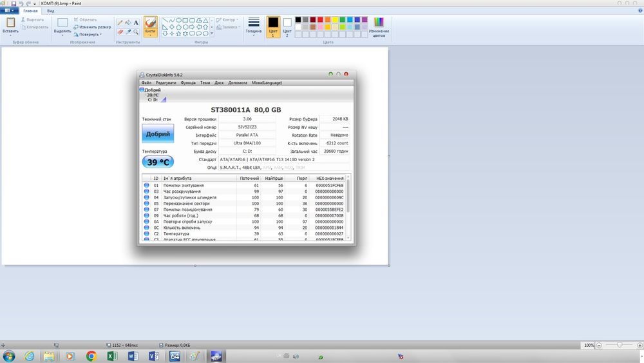
Task: Expand the shapes gallery More arrow
Action: [x=212, y=34]
